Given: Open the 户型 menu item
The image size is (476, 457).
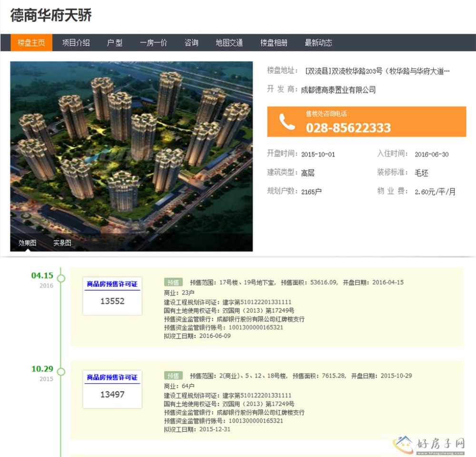Looking at the screenshot, I should click(114, 43).
